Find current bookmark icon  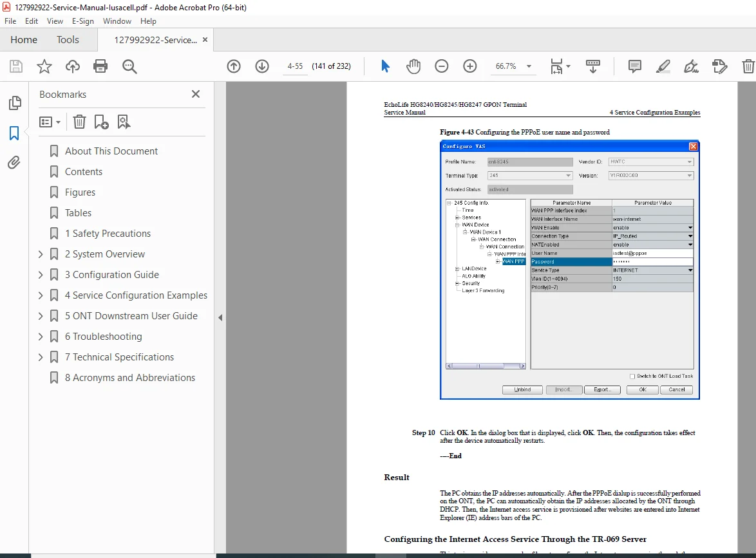click(124, 122)
